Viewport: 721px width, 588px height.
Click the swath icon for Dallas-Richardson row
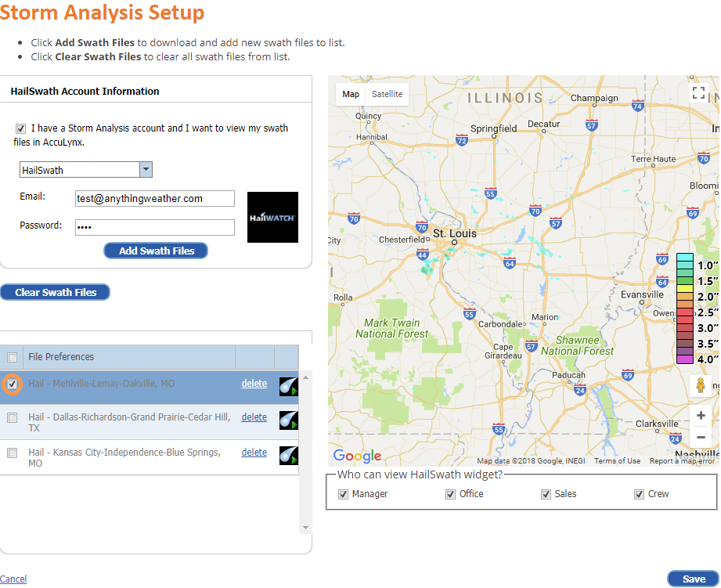pyautogui.click(x=288, y=420)
